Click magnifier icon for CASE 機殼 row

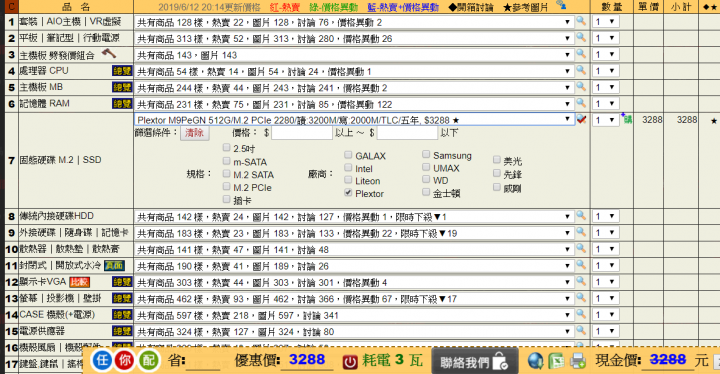coord(581,314)
